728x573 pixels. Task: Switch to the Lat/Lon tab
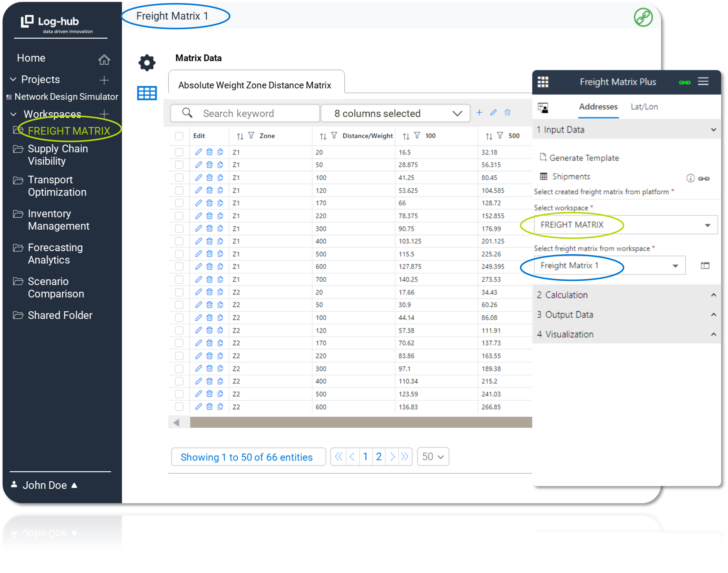(644, 107)
